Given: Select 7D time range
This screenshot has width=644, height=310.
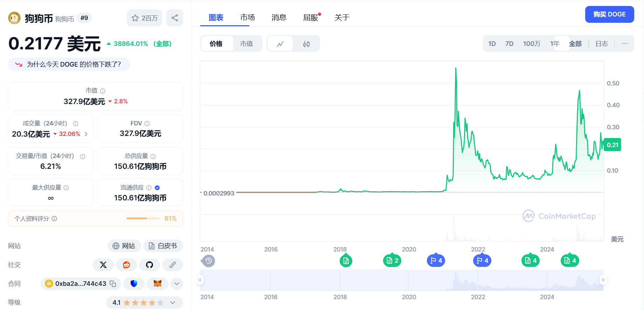Looking at the screenshot, I should click(509, 44).
